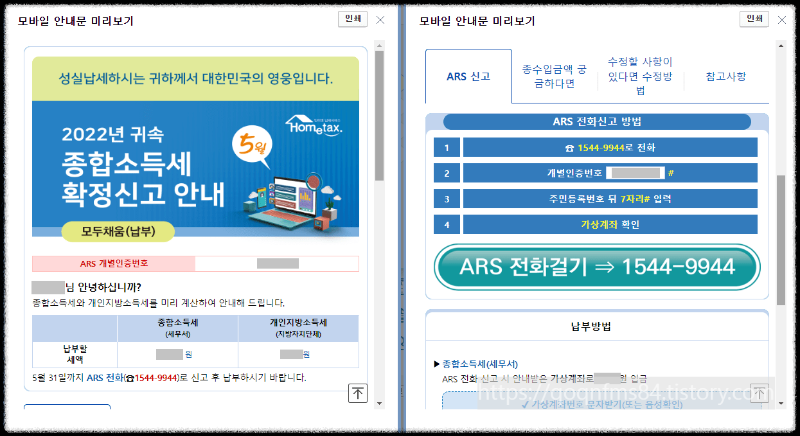Screen dimensions: 800x436
Task: Click the Hometax logo on banner
Action: point(314,125)
